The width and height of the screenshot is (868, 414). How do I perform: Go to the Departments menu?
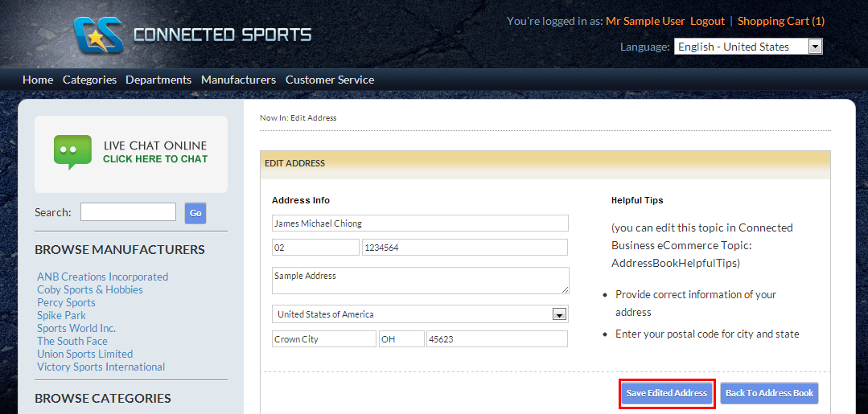158,80
